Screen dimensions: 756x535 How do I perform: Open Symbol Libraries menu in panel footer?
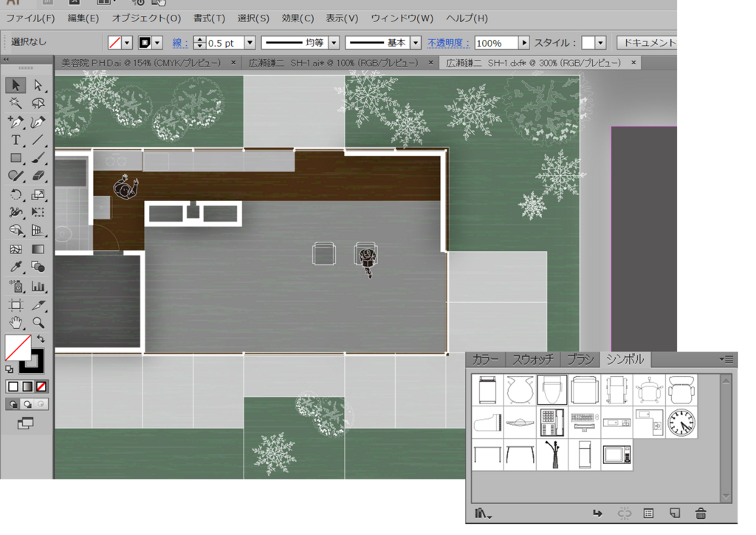483,514
